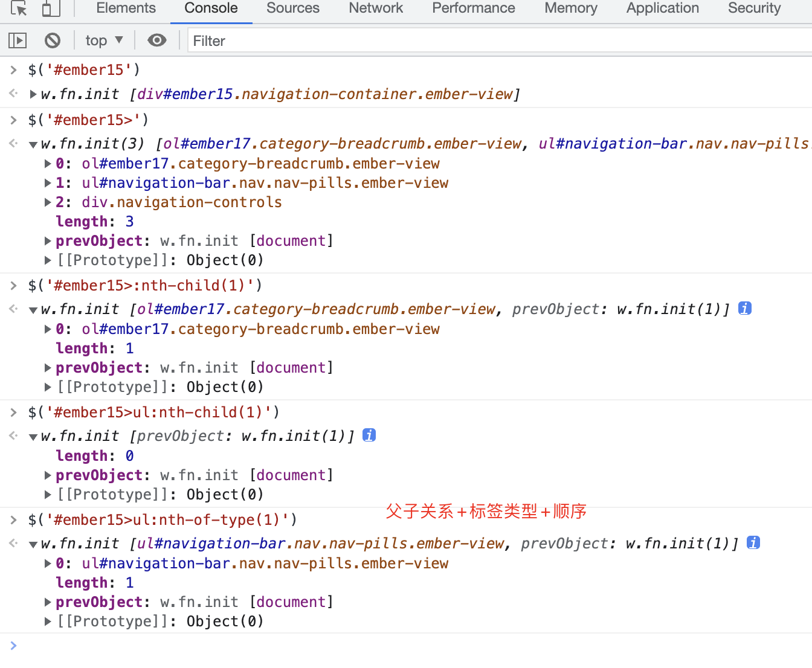Focus the console Filter input field
The height and width of the screenshot is (668, 812).
click(x=500, y=40)
